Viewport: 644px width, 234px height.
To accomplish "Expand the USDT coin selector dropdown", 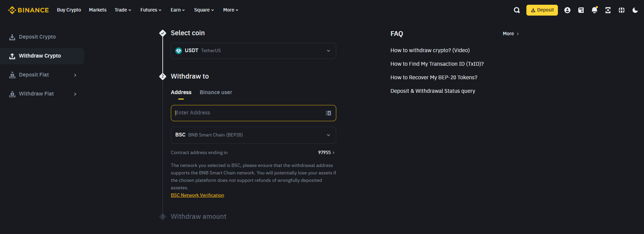I will click(x=254, y=51).
